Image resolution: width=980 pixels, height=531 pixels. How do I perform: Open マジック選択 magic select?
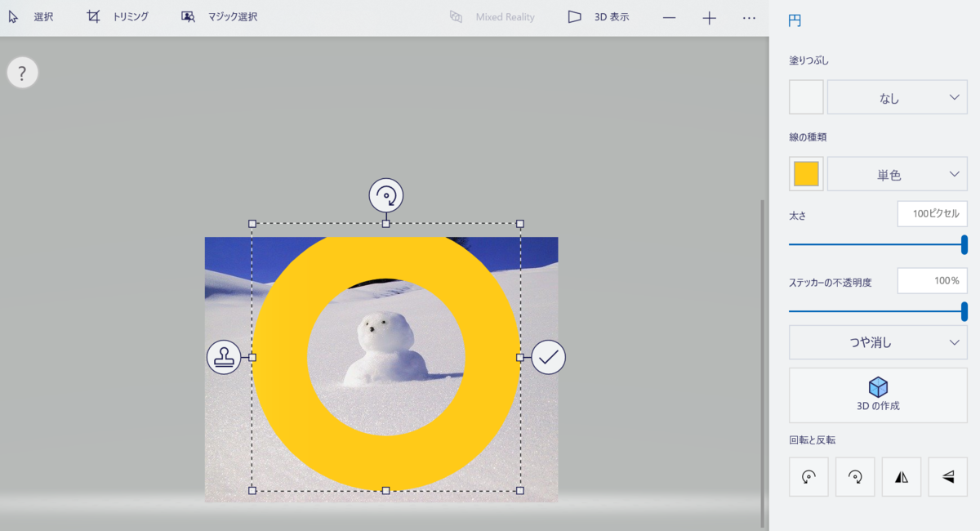(x=219, y=16)
